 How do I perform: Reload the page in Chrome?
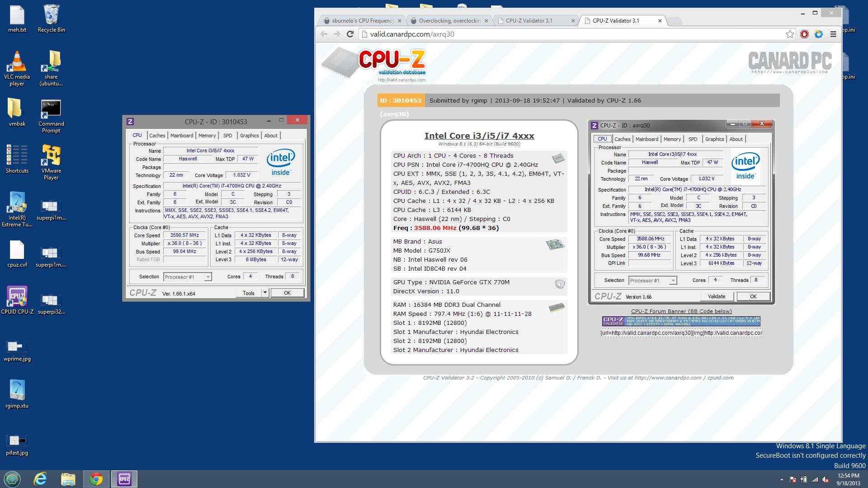350,34
